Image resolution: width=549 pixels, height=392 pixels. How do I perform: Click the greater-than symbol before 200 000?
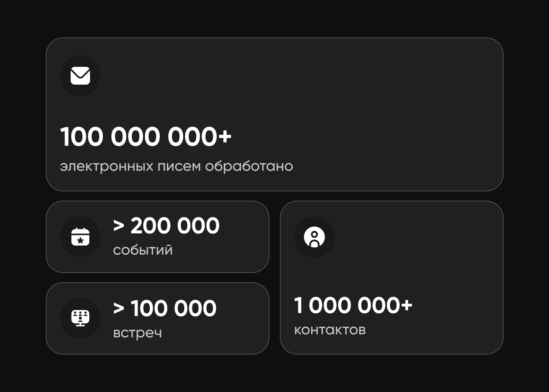point(119,226)
